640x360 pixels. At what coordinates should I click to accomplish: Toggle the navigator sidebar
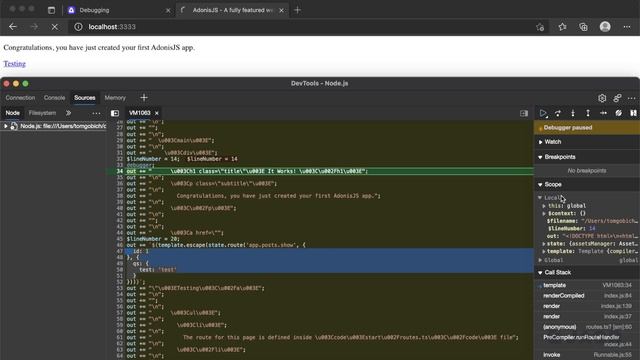point(115,113)
